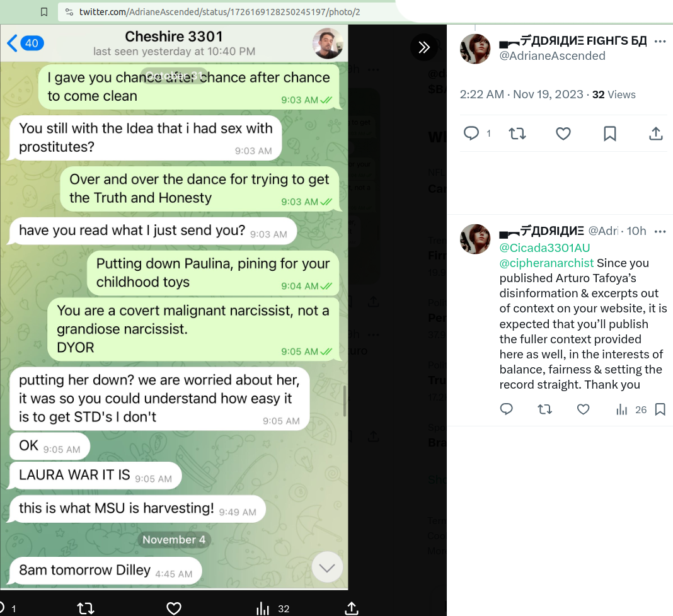The width and height of the screenshot is (673, 616).
Task: Reply to the second tweet
Action: click(507, 409)
